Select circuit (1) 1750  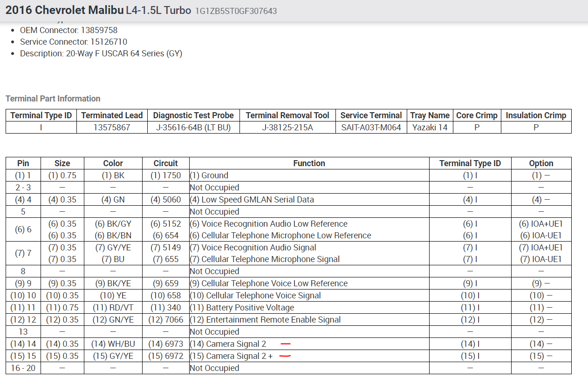[165, 175]
